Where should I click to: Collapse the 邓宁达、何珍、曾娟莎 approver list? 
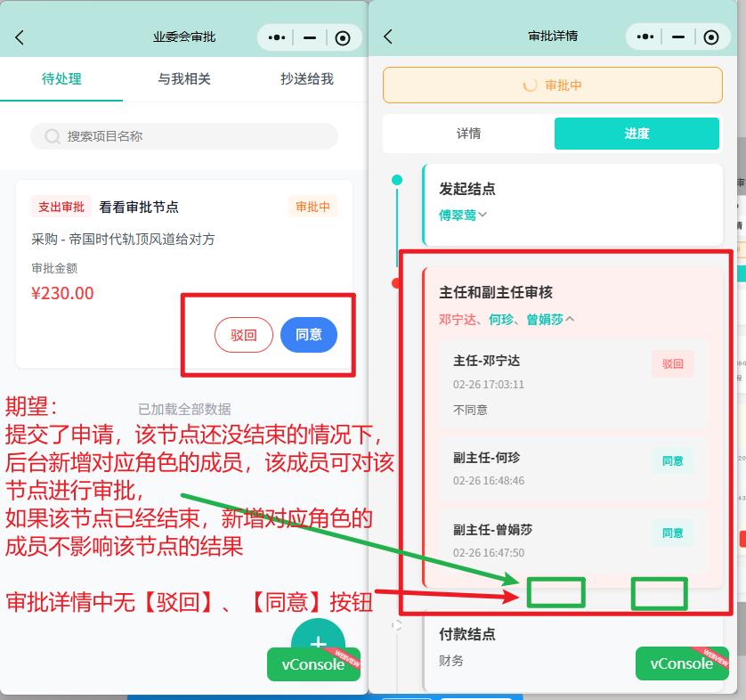570,319
